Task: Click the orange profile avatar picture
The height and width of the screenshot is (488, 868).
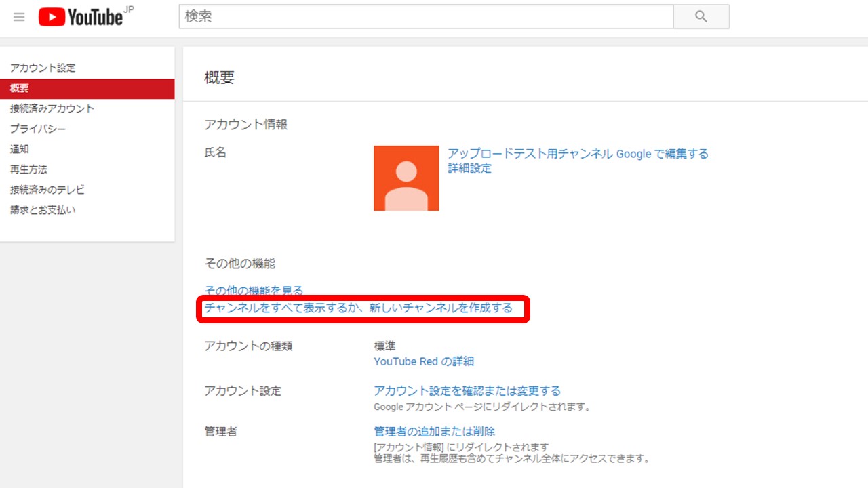Action: coord(406,178)
